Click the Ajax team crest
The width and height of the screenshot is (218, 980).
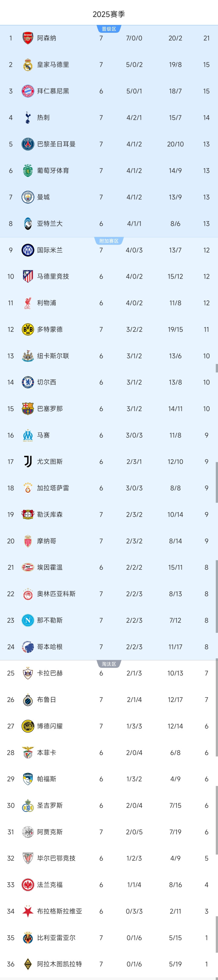click(28, 832)
